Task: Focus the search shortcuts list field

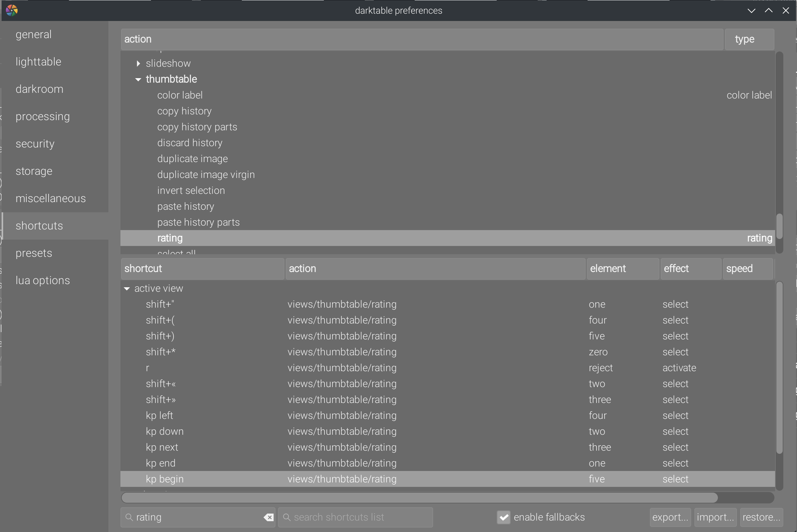Action: pos(355,517)
